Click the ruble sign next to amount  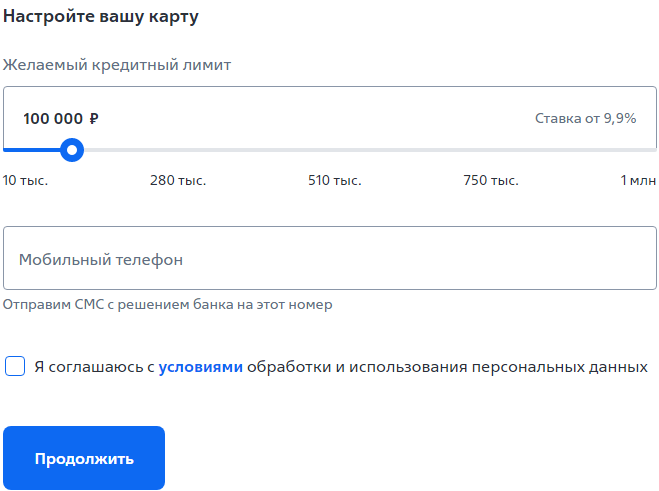pos(94,119)
